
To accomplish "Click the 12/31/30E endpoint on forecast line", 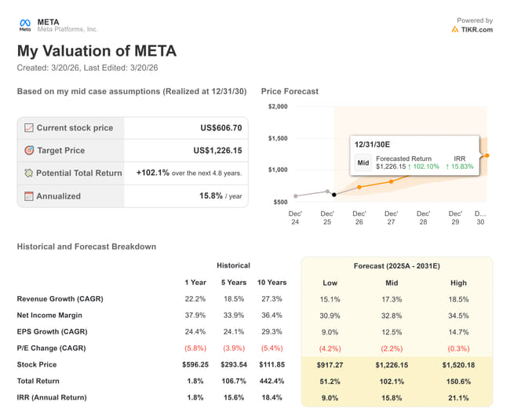I will click(487, 155).
